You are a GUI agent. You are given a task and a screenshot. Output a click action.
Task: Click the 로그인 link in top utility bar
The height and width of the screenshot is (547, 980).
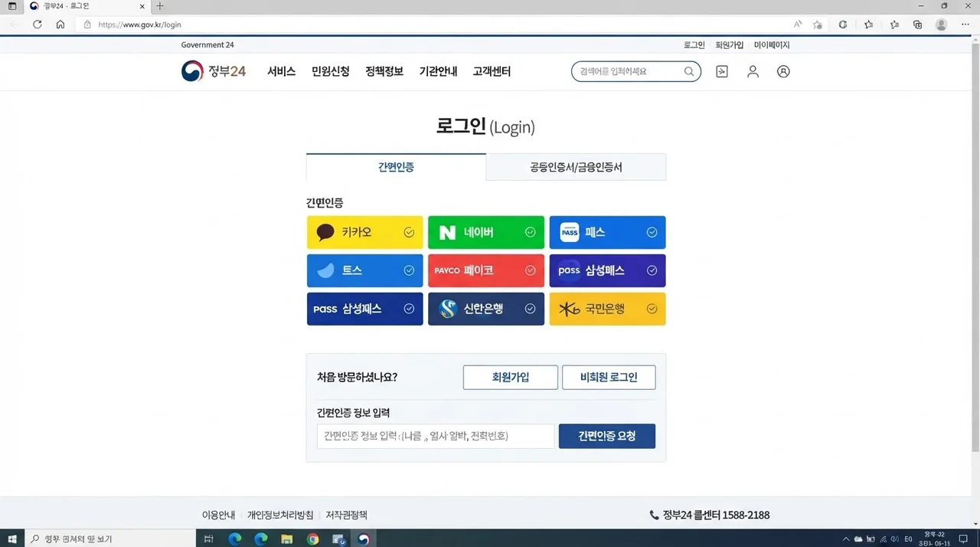(694, 45)
